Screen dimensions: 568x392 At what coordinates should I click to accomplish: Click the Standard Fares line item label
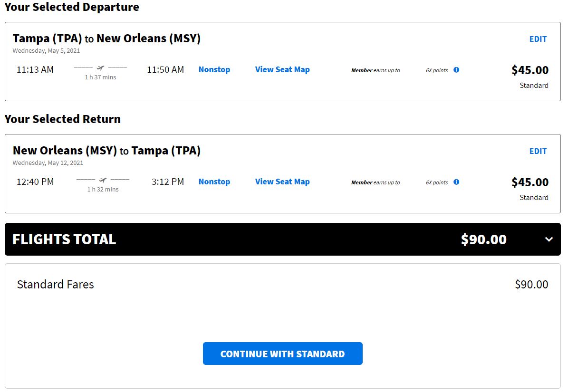click(56, 285)
